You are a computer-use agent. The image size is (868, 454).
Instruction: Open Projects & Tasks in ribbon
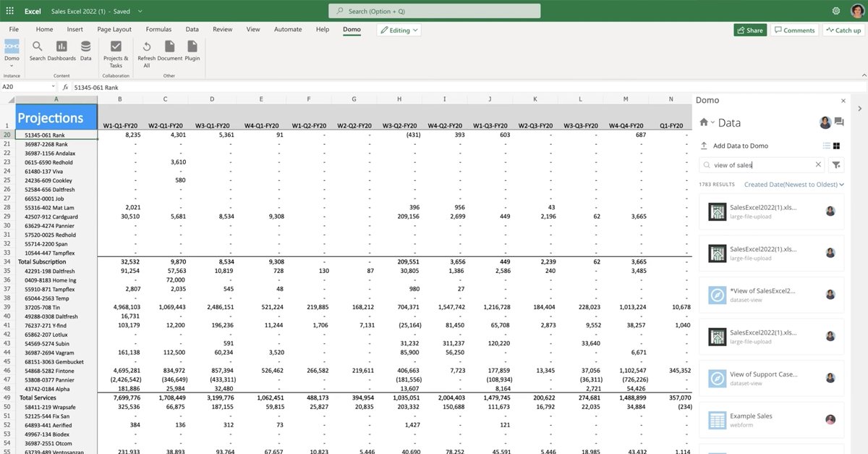pyautogui.click(x=116, y=54)
